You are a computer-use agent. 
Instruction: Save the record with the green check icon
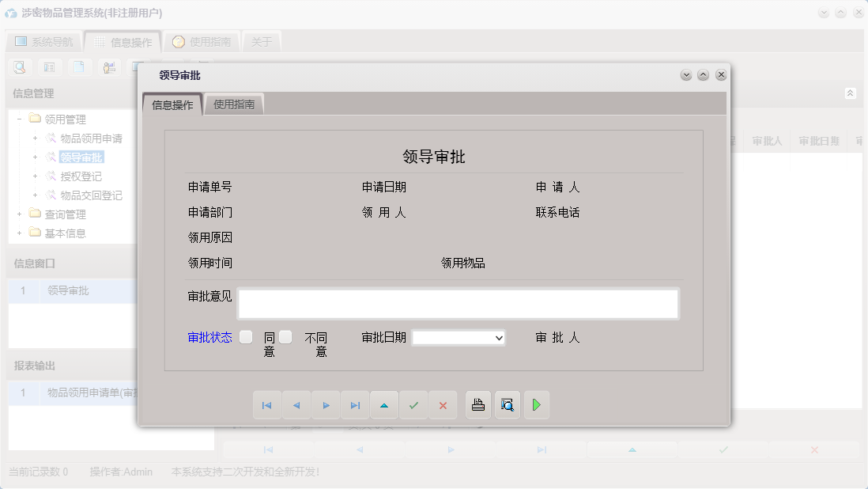(x=413, y=404)
